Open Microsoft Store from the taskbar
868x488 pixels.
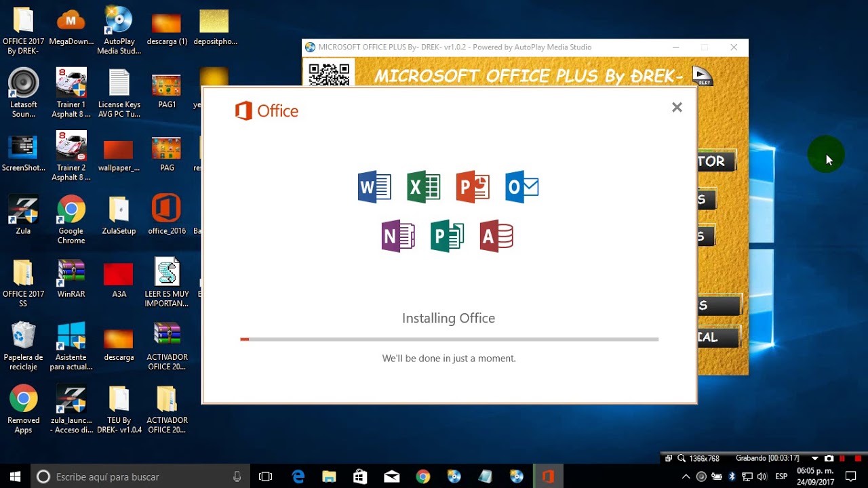click(361, 476)
